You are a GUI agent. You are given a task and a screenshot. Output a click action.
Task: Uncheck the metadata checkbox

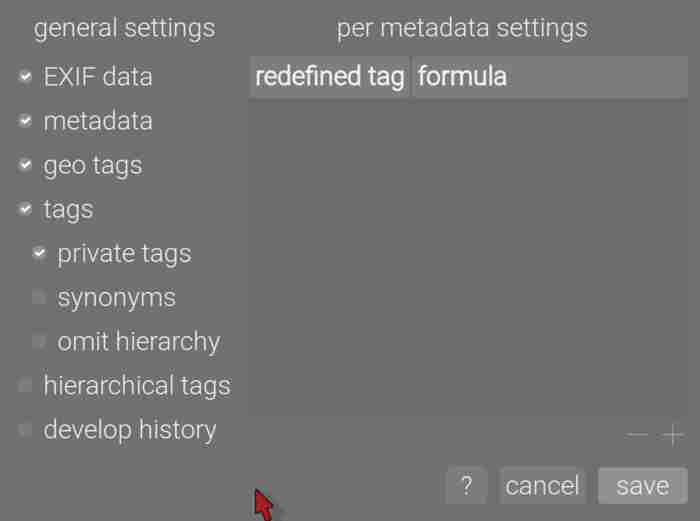click(x=26, y=121)
